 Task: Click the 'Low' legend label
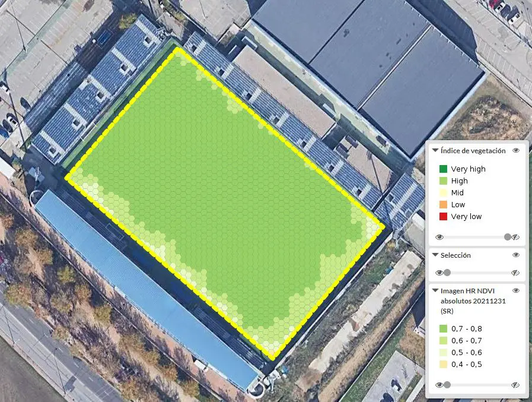(x=458, y=205)
